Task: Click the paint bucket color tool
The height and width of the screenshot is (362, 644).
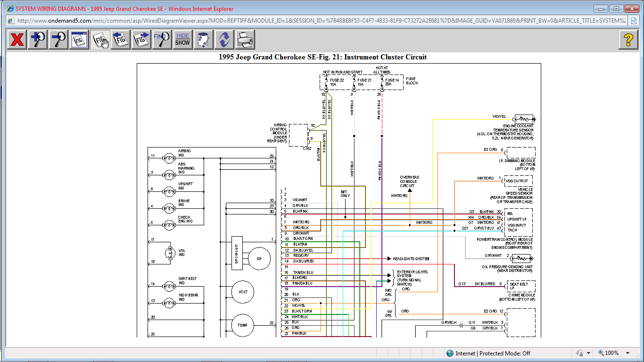Action: pyautogui.click(x=204, y=40)
